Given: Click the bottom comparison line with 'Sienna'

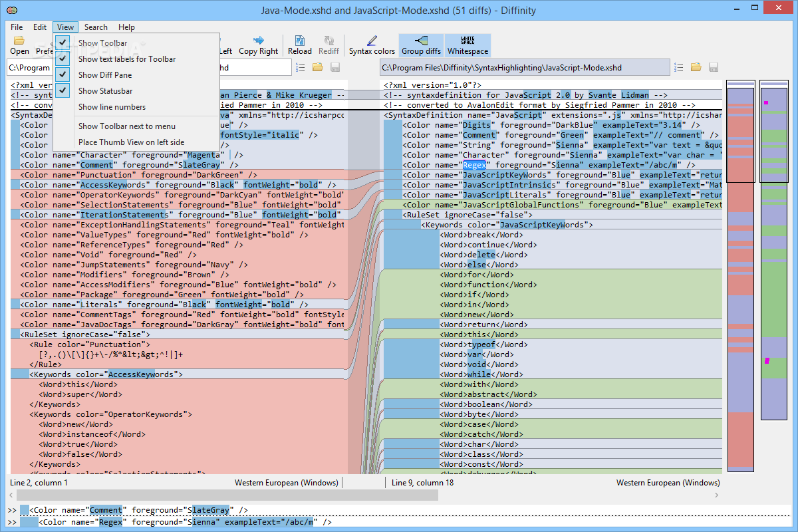Looking at the screenshot, I should (x=185, y=522).
